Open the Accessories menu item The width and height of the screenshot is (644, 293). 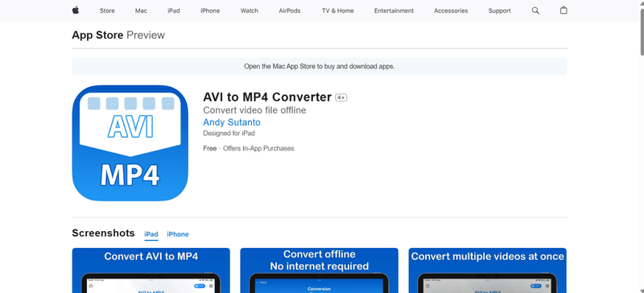pos(451,11)
